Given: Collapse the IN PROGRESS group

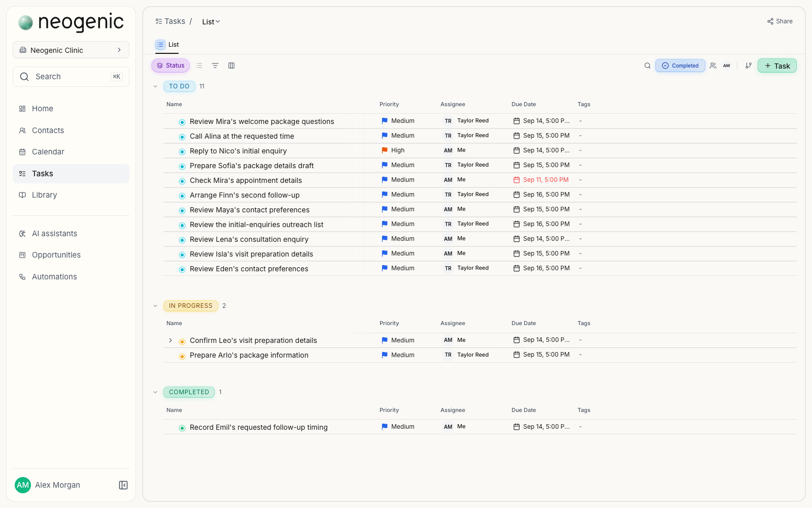Looking at the screenshot, I should click(155, 306).
